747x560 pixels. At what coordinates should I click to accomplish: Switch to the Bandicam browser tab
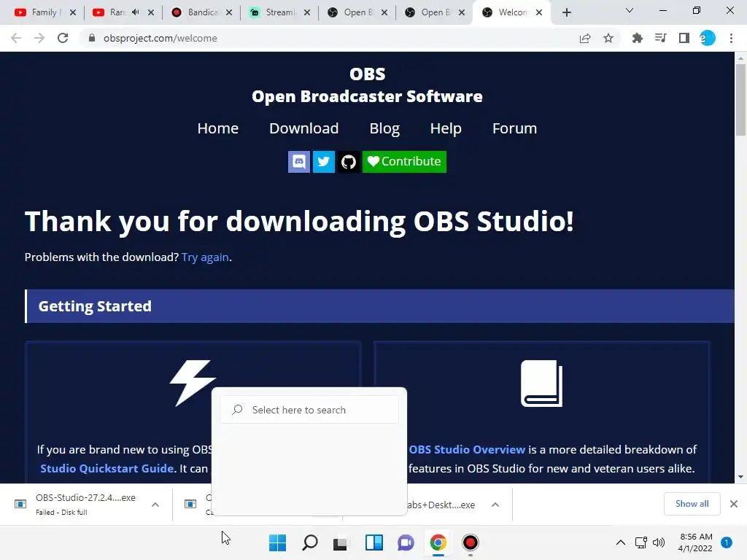click(x=200, y=12)
